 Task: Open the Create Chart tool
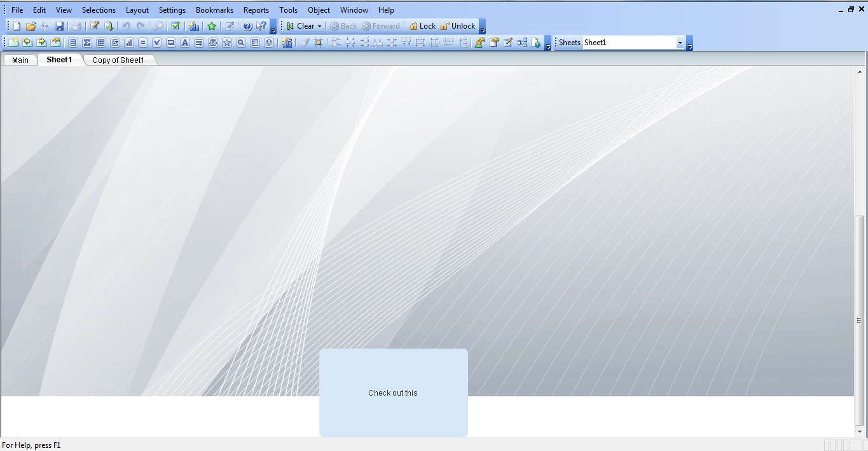[x=128, y=42]
